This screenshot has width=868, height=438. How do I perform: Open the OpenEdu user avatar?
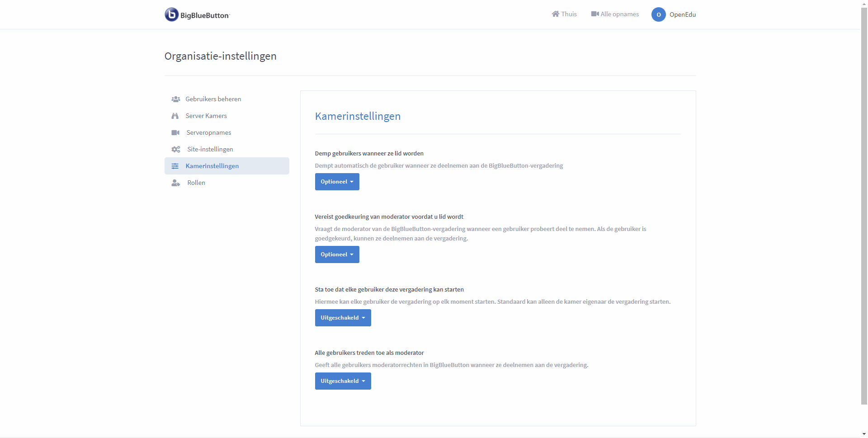(x=659, y=14)
